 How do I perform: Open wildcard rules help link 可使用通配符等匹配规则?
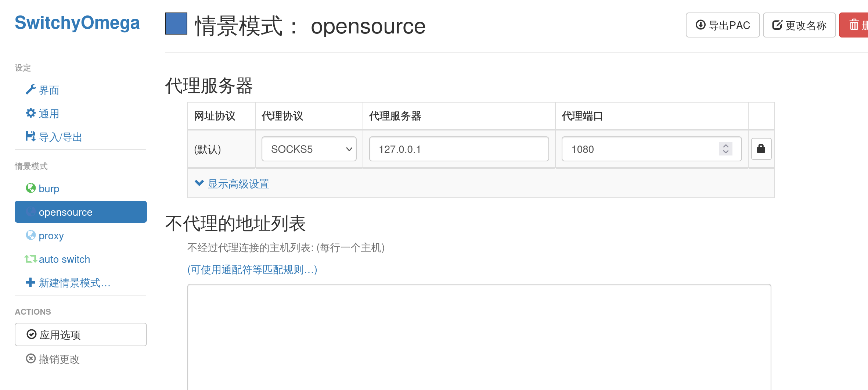[252, 269]
